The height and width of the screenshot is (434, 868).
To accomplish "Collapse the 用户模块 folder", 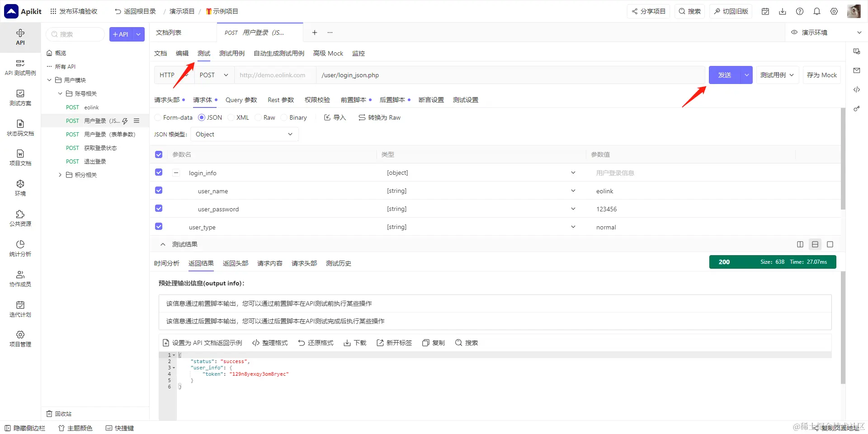I will (x=50, y=80).
